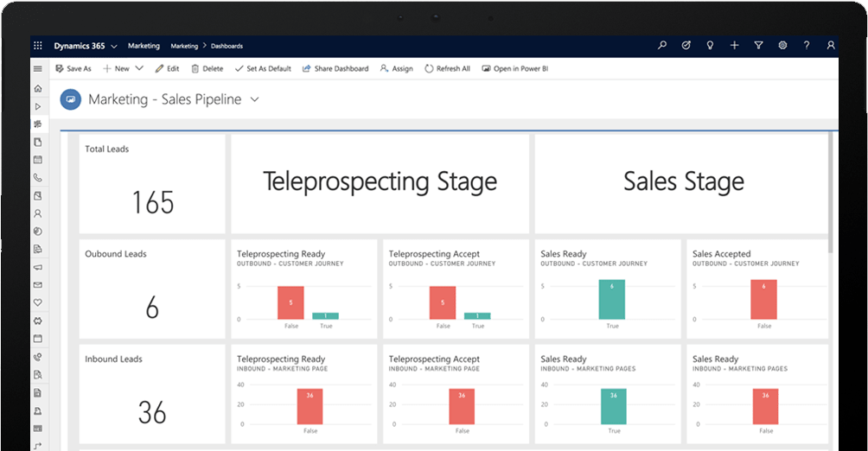Click the red False bar in inbound Sales Ready chart
This screenshot has height=451, width=868.
[766, 407]
